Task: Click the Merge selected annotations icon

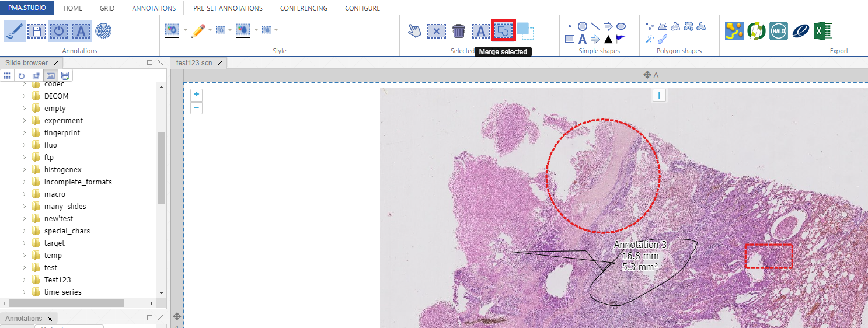Action: (503, 30)
